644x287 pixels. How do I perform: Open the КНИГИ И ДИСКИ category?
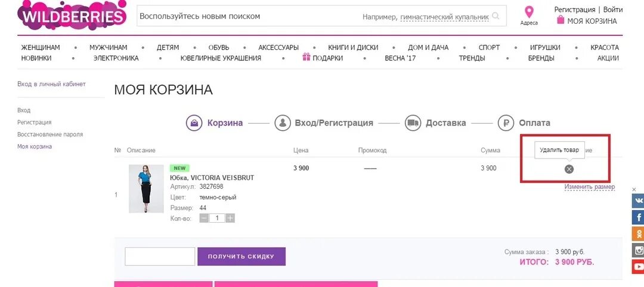353,48
